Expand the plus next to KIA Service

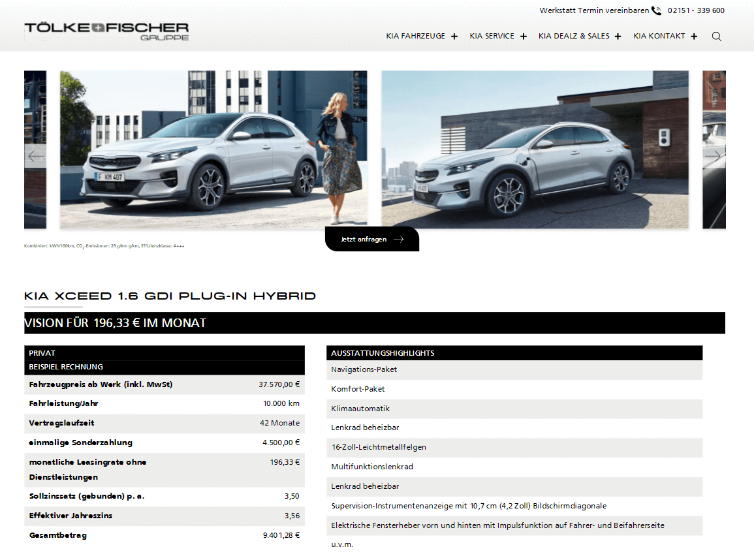click(523, 37)
